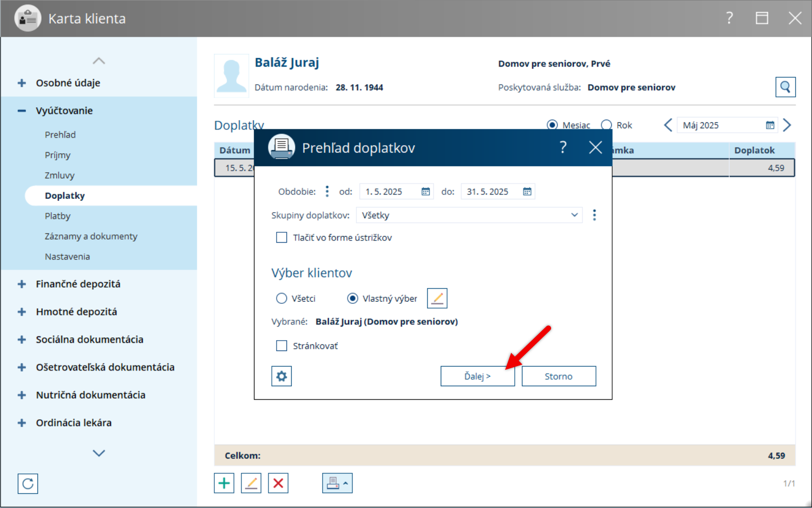Expand the Ordinácia lekára section
Viewport: 812px width, 508px height.
click(22, 422)
